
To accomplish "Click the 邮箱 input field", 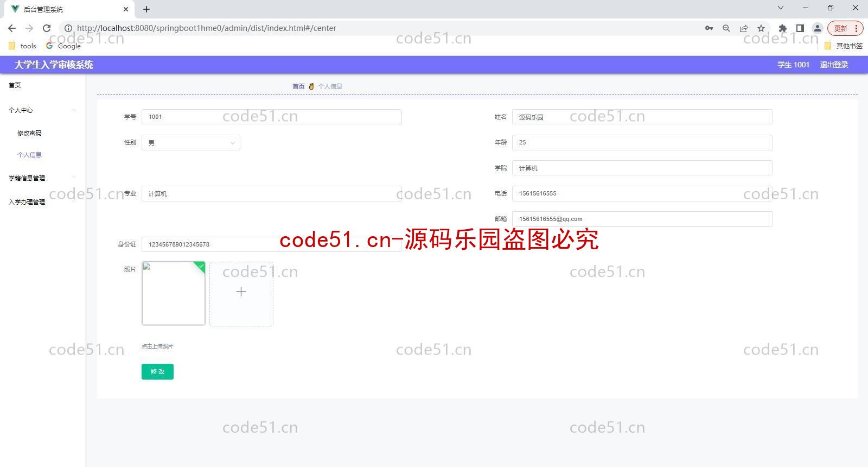I will tap(642, 219).
